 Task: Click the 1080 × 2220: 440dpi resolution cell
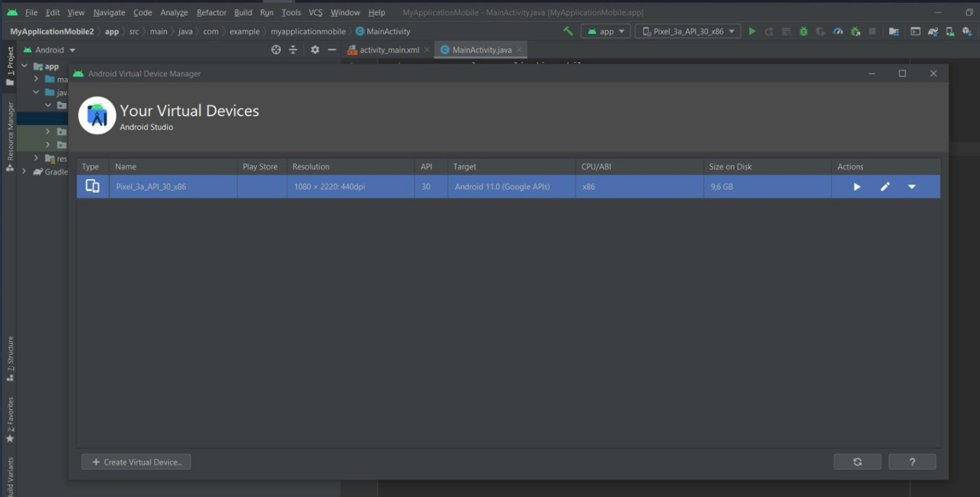pos(351,187)
